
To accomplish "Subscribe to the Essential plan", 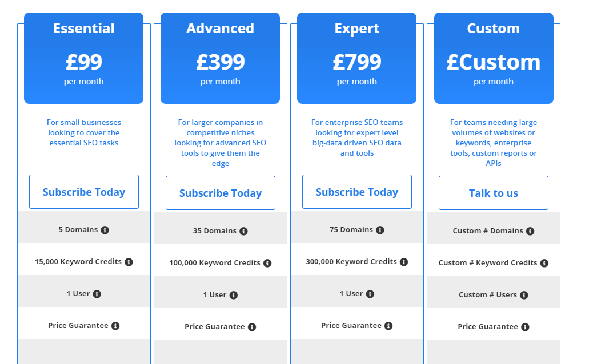I will [83, 192].
